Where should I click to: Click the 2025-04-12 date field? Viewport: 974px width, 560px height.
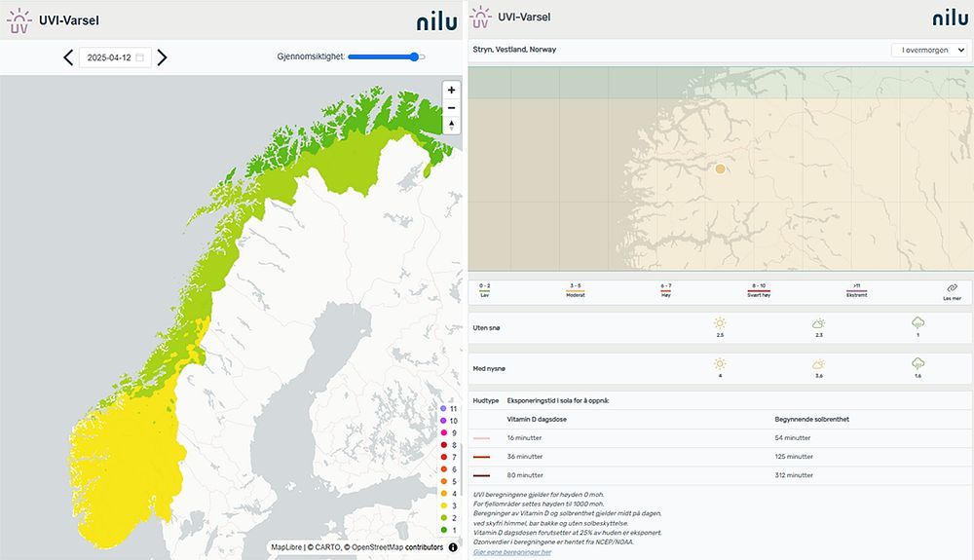[115, 57]
